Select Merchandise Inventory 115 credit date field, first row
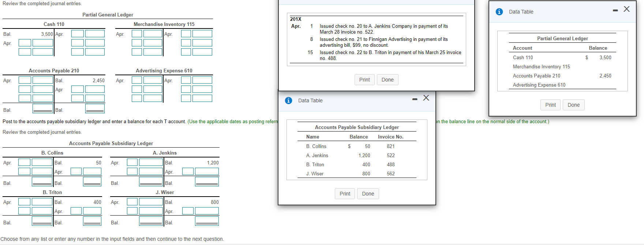644x247 pixels. tap(186, 34)
